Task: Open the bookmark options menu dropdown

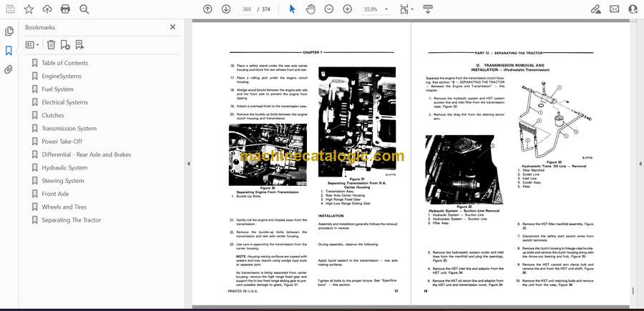Action: click(x=32, y=45)
